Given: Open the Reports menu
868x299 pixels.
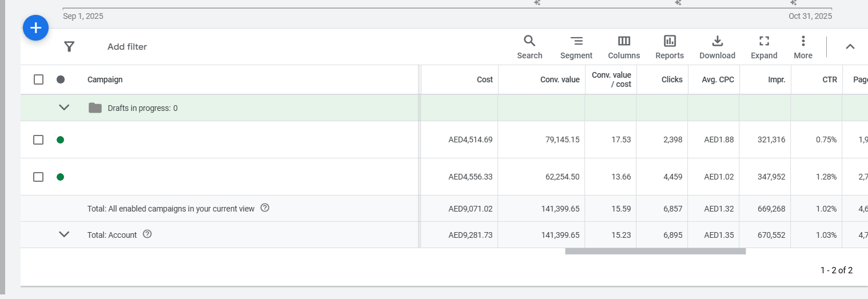Looking at the screenshot, I should tap(670, 47).
